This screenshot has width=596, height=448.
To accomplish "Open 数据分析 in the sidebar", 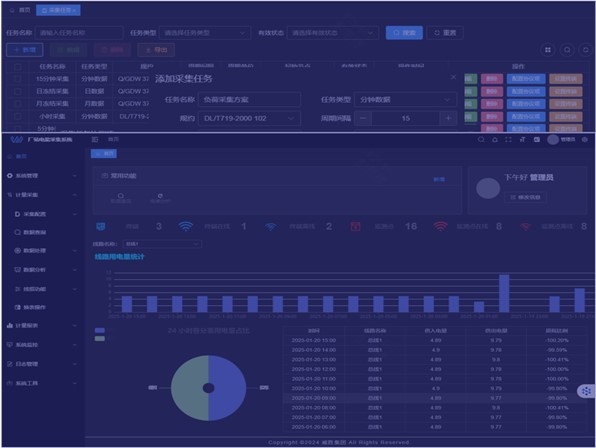I will pyautogui.click(x=34, y=270).
